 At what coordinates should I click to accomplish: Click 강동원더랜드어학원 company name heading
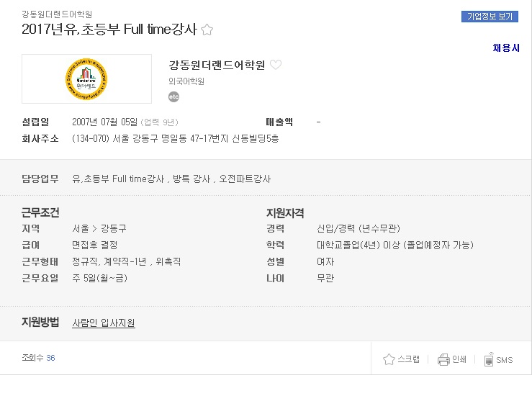[x=217, y=65]
